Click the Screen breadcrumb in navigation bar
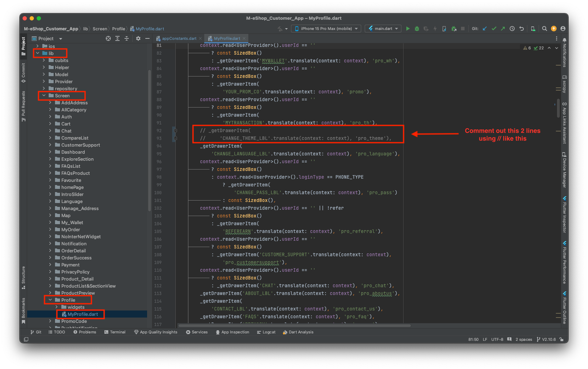This screenshot has height=369, width=588. (x=100, y=29)
